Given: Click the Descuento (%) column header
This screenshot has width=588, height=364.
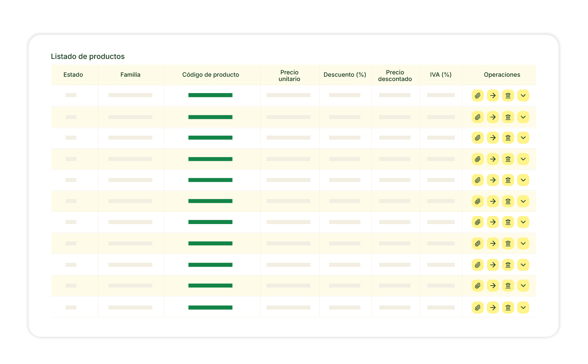Looking at the screenshot, I should point(345,75).
